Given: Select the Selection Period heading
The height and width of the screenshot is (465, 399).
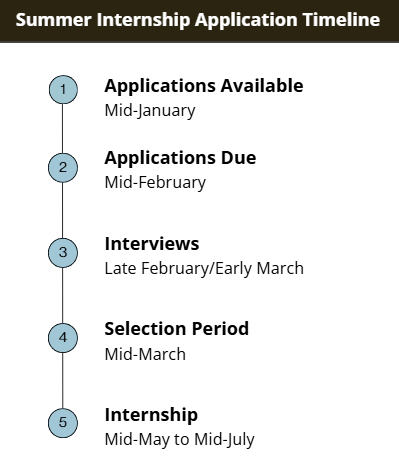Looking at the screenshot, I should point(177,329).
